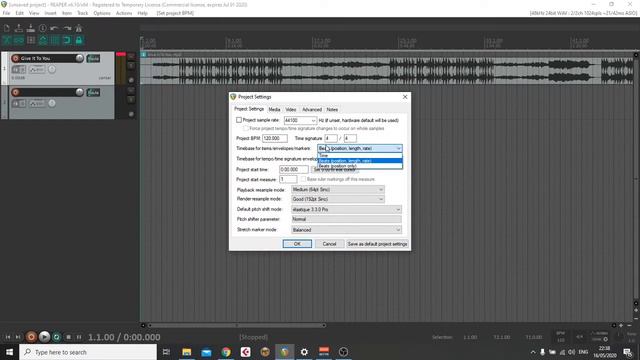Open Default pitch shift mode dropdown
This screenshot has height=360, width=640.
click(x=346, y=209)
